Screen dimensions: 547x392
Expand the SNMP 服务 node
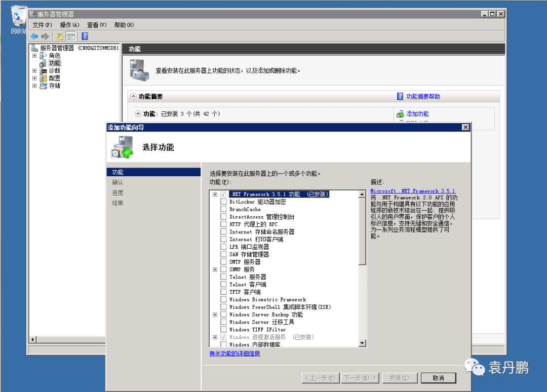click(x=215, y=269)
